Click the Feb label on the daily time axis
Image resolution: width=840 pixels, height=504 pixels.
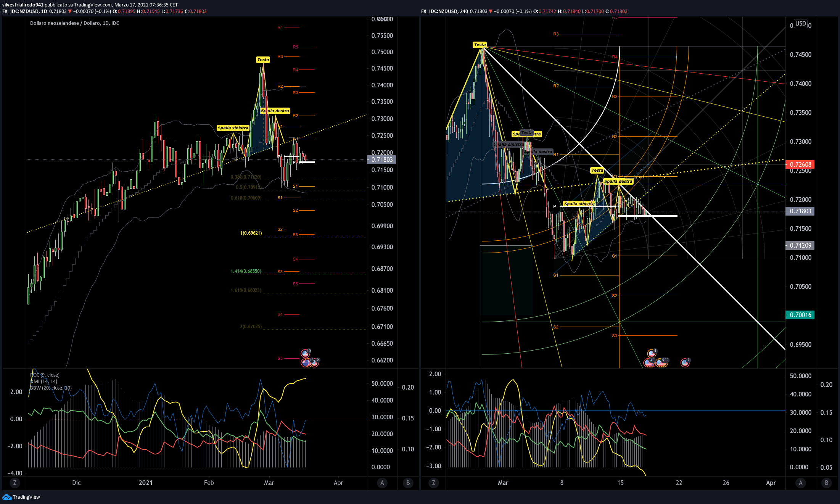[209, 483]
